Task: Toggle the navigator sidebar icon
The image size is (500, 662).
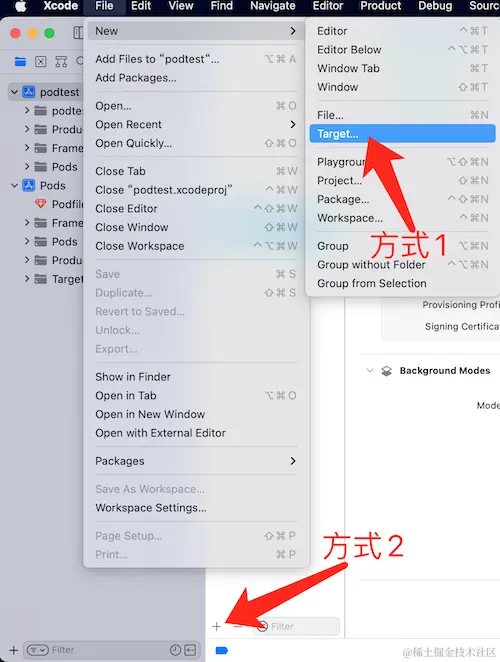Action: [x=78, y=33]
